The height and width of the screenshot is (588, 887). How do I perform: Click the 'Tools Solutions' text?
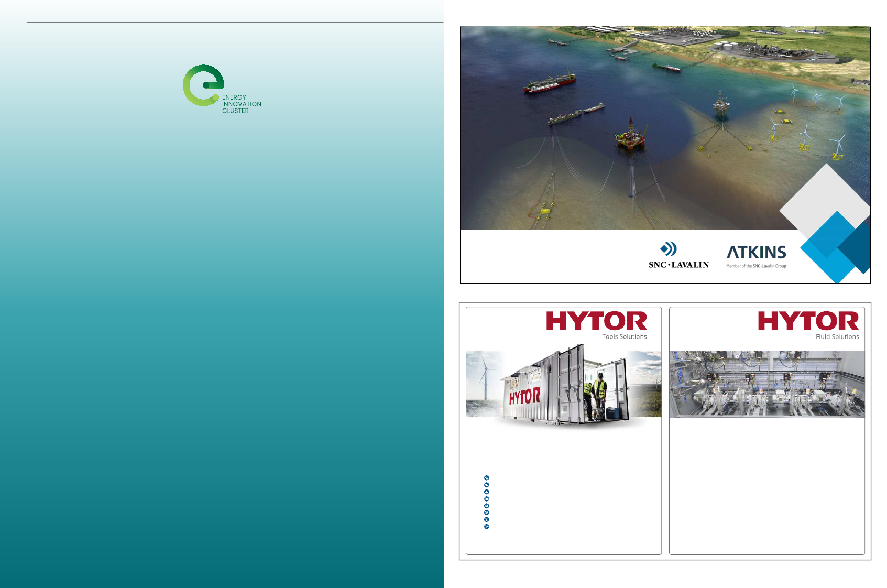[624, 337]
